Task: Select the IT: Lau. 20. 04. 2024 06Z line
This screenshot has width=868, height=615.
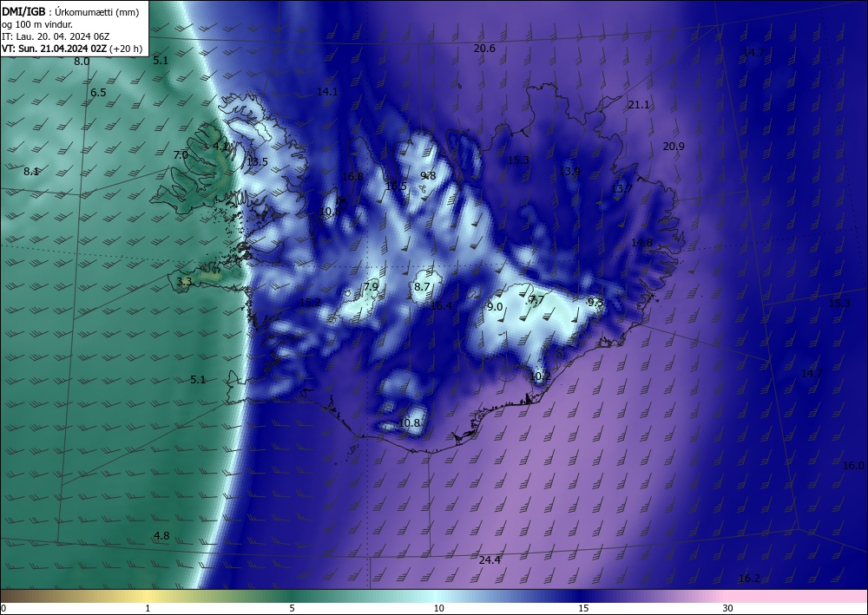Action: (56, 36)
